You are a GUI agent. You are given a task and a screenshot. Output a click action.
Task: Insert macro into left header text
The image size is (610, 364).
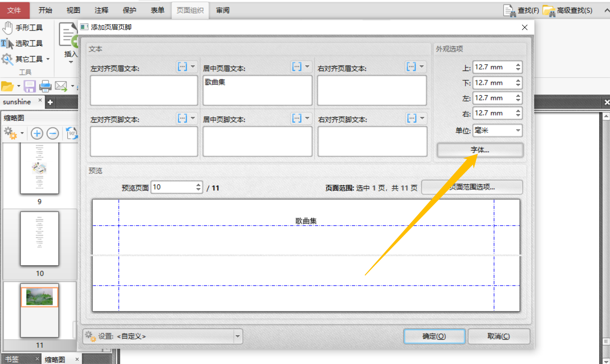pyautogui.click(x=182, y=67)
